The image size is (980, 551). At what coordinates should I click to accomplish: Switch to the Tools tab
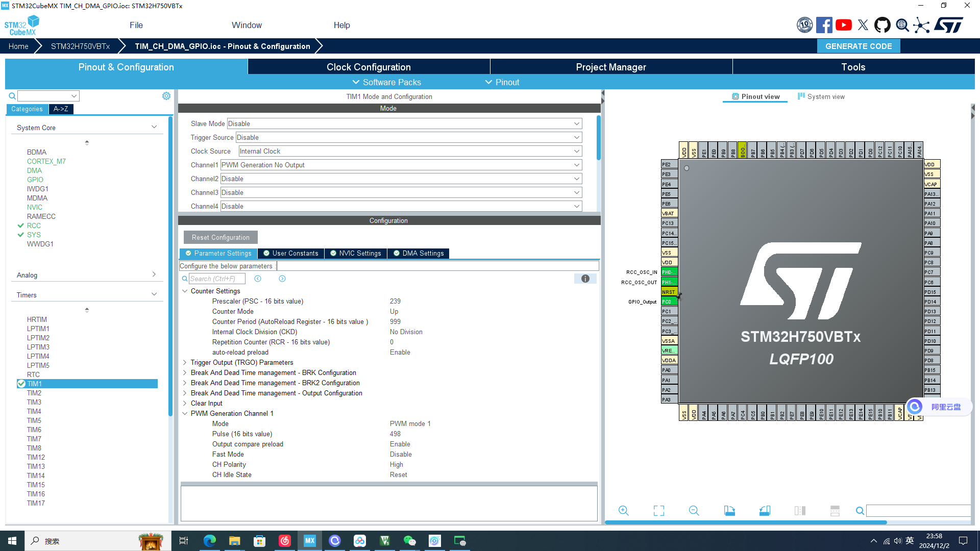click(x=853, y=67)
